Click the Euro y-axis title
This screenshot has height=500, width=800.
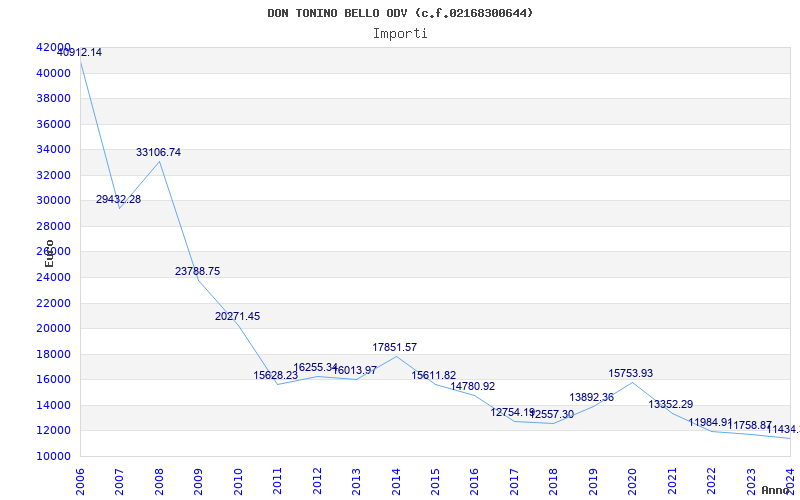point(49,253)
